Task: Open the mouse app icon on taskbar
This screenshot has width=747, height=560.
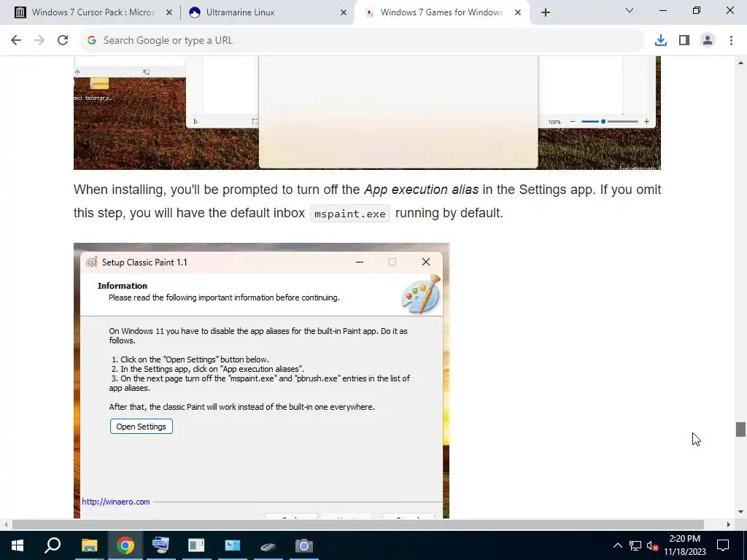Action: pos(268,545)
